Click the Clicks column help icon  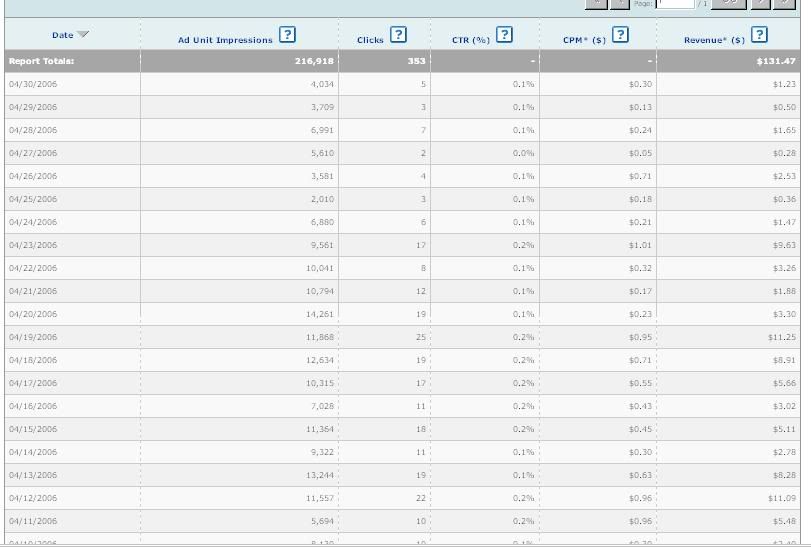tap(398, 35)
